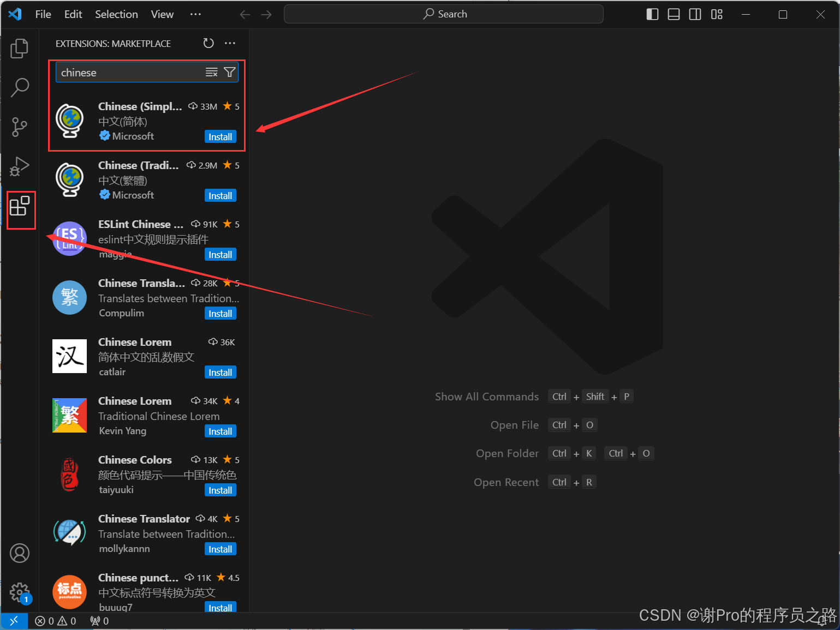Click the taiyuuki publisher name
The width and height of the screenshot is (840, 630).
[116, 490]
